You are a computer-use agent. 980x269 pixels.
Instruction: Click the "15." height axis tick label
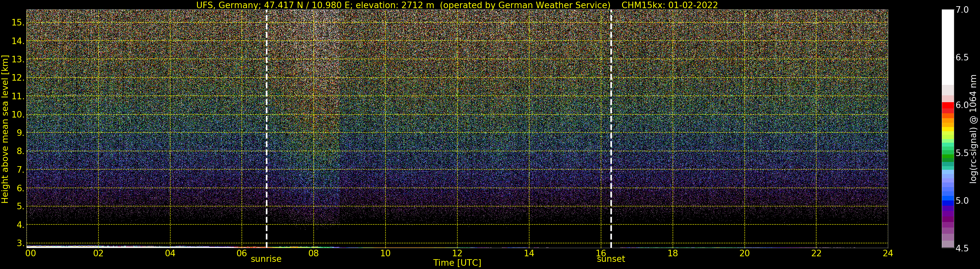[x=18, y=23]
